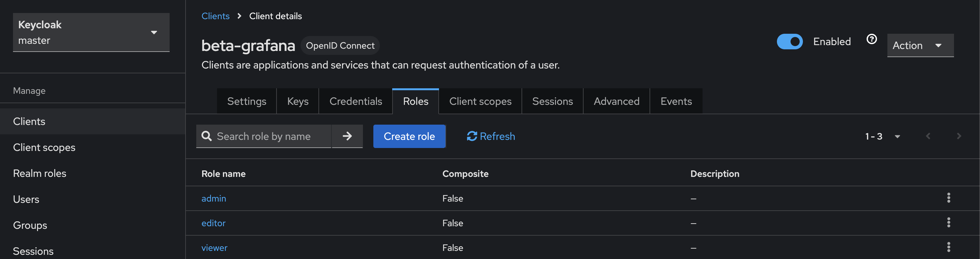
Task: Select the Roles tab
Action: pyautogui.click(x=416, y=101)
